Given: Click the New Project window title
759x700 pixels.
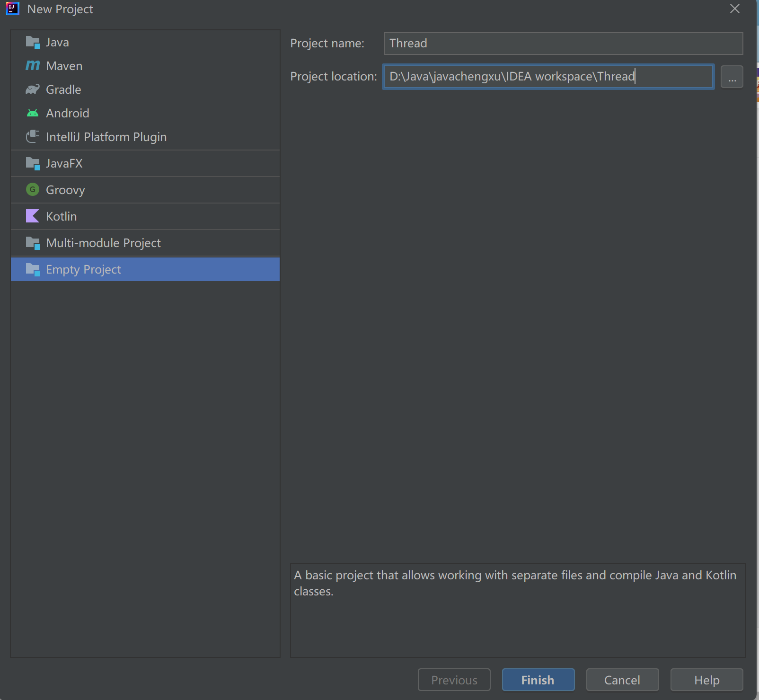Looking at the screenshot, I should point(60,9).
